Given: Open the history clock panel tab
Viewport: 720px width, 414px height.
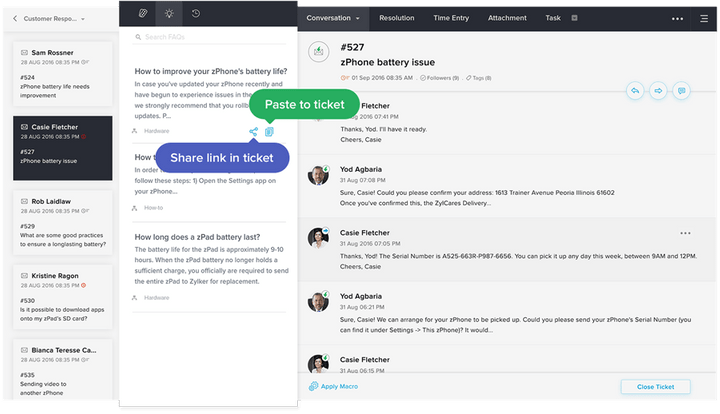Looking at the screenshot, I should (x=196, y=13).
